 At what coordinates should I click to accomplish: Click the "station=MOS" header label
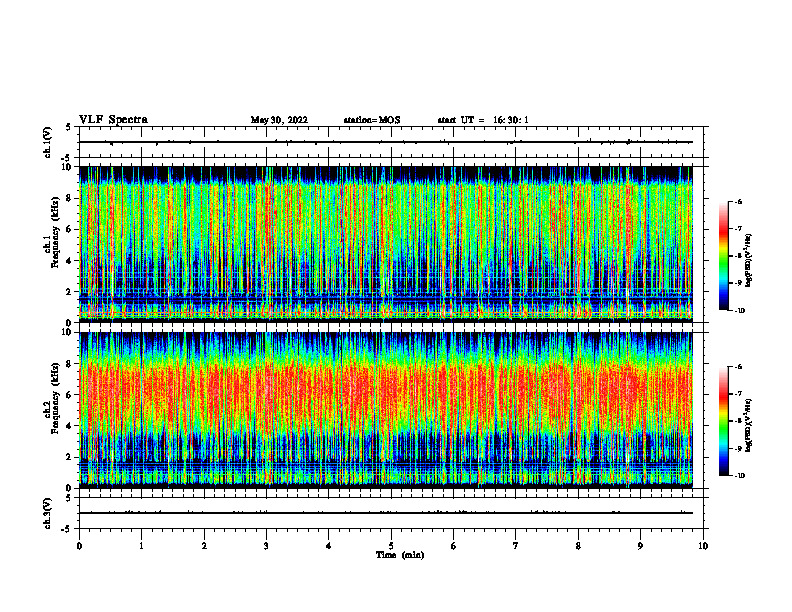point(372,120)
